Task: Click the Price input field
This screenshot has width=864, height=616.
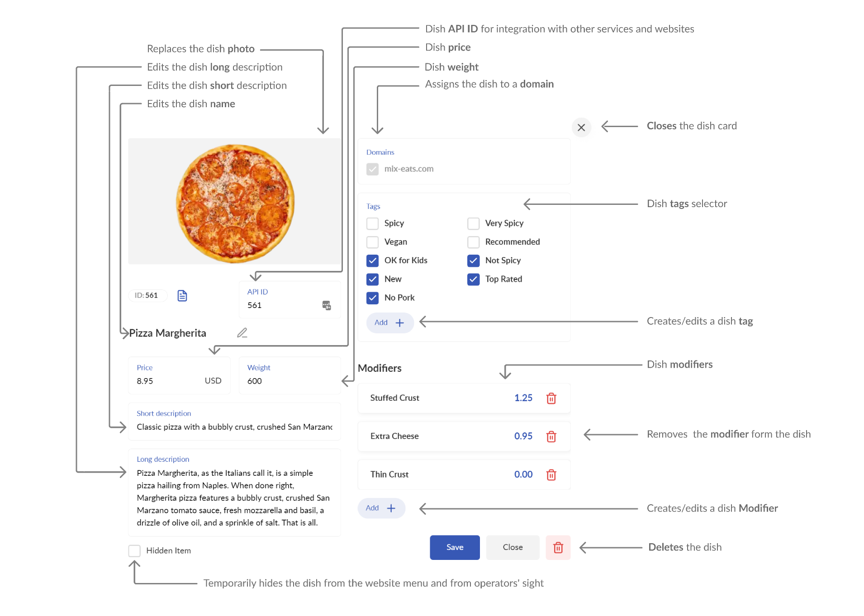Action: 179,375
